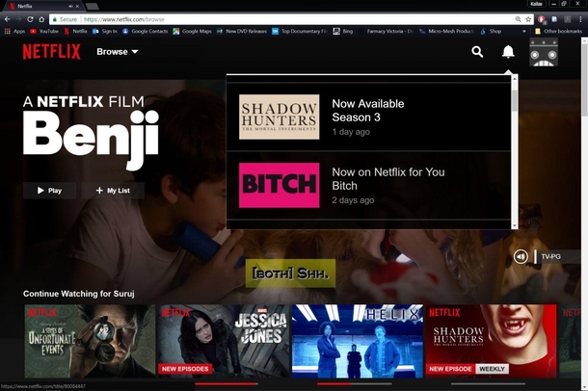Image resolution: width=588 pixels, height=391 pixels.
Task: Click 'Now Available Season 3' notification text
Action: pos(368,111)
